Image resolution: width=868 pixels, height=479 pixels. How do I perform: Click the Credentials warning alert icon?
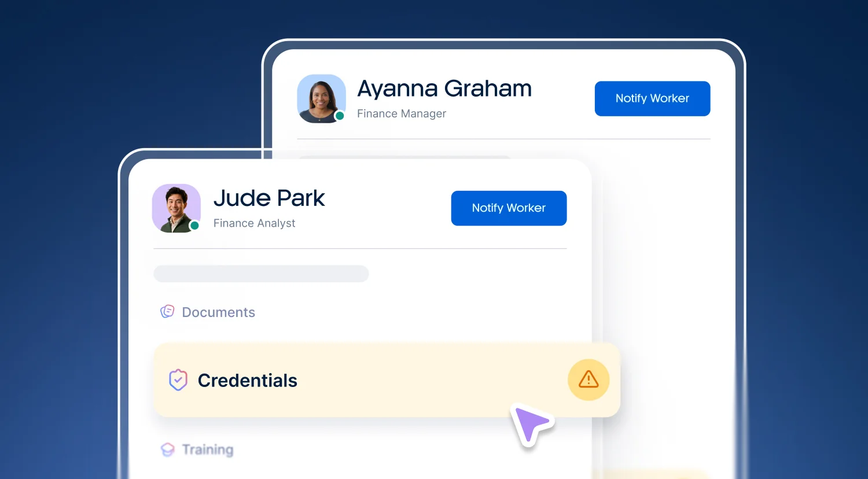(589, 379)
